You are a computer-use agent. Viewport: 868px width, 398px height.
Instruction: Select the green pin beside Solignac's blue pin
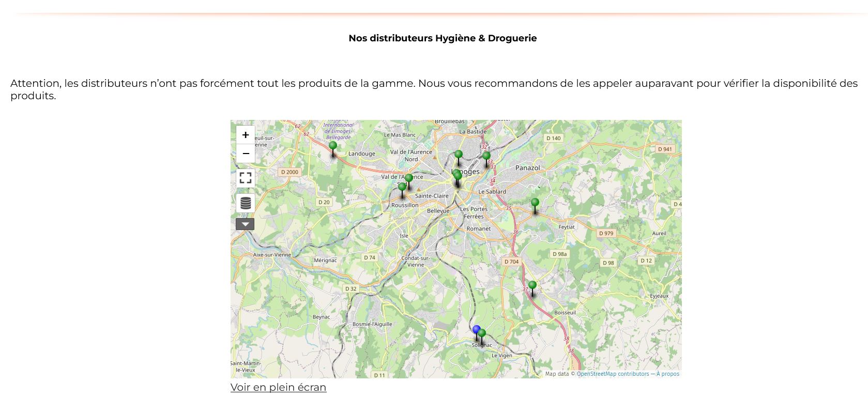[482, 333]
